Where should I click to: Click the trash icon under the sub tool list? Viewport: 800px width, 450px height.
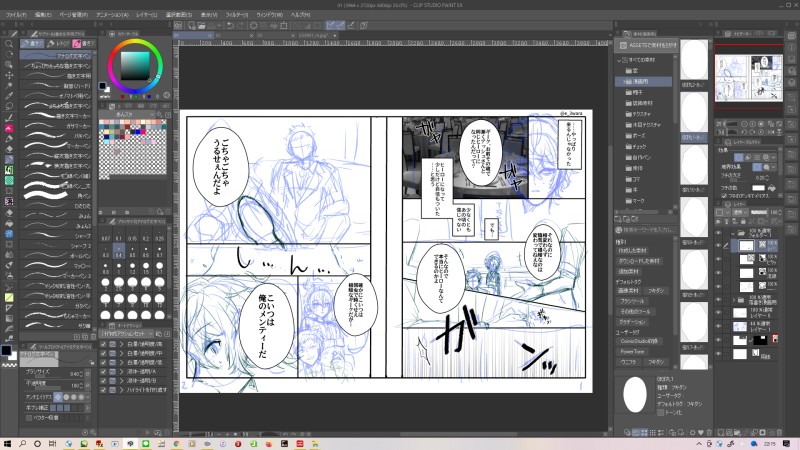pos(93,337)
